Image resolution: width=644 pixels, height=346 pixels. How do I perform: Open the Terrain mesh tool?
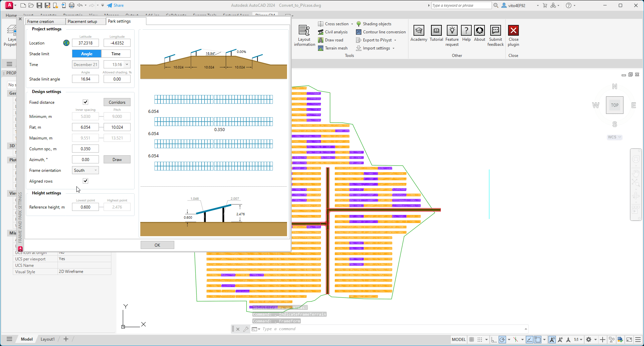coord(333,48)
